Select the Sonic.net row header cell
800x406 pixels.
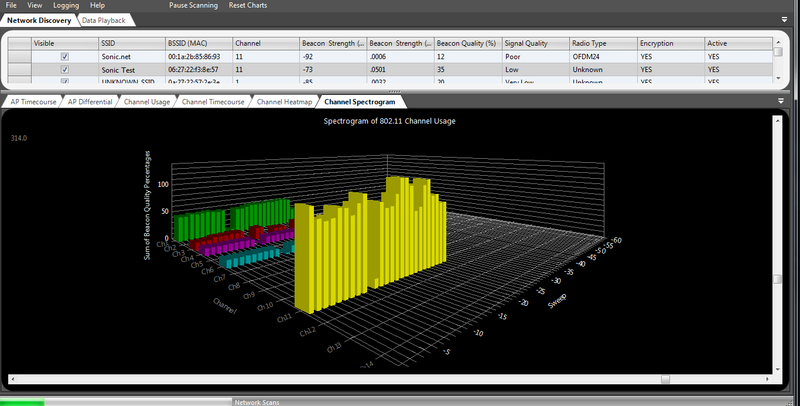click(x=19, y=57)
